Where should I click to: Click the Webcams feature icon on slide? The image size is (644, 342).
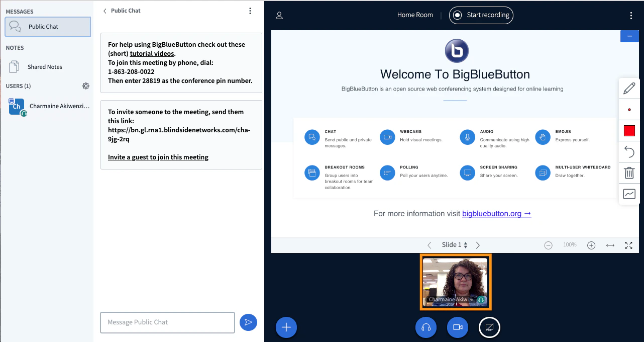click(x=387, y=137)
